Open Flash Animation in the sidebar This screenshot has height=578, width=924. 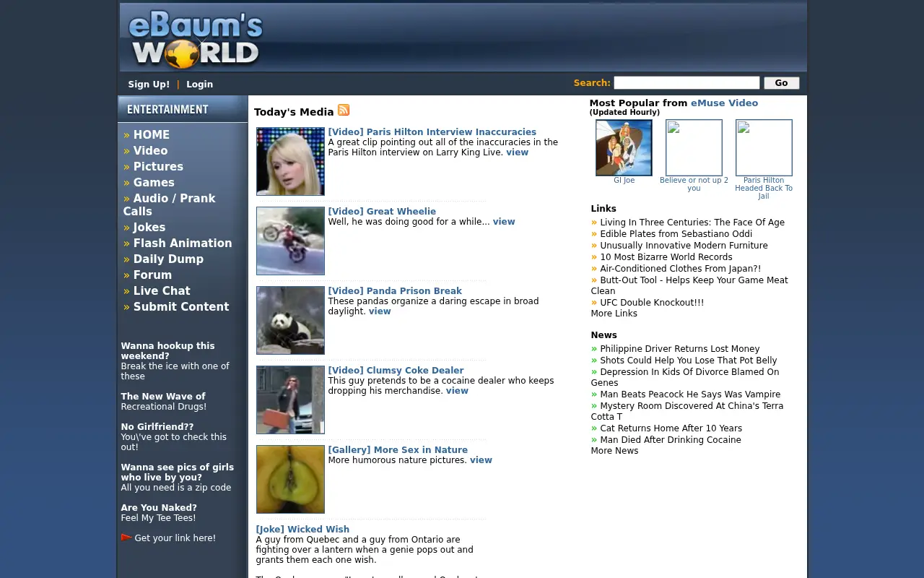(x=183, y=243)
